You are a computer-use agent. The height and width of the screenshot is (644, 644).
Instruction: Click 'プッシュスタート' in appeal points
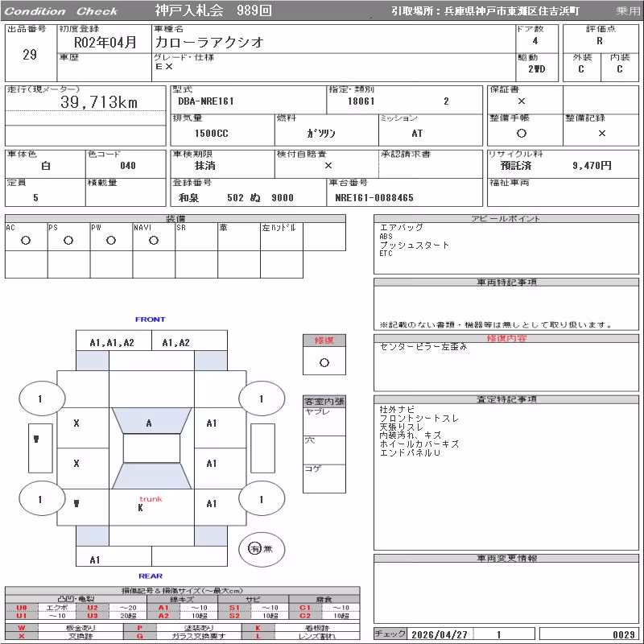coord(415,245)
